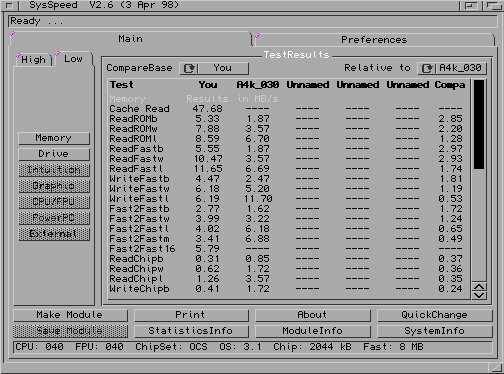Open the CompareBase cycle selector icon
This screenshot has width=504, height=374.
(x=189, y=68)
